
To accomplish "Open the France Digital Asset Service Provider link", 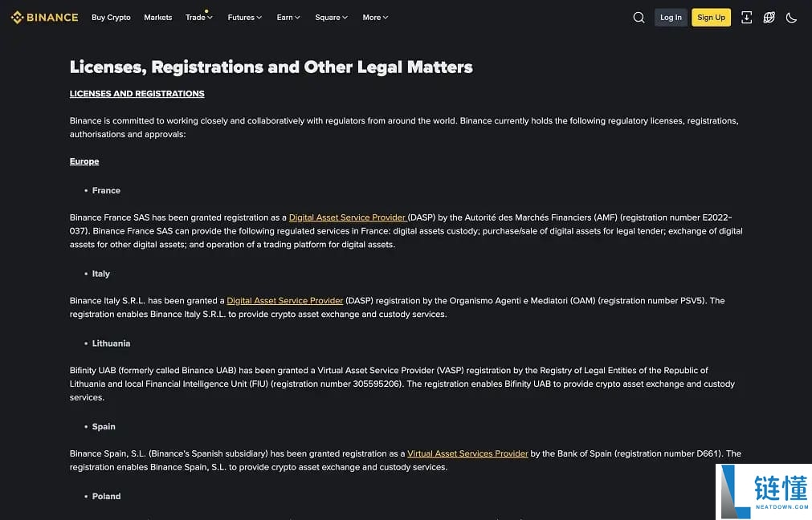I will 348,217.
